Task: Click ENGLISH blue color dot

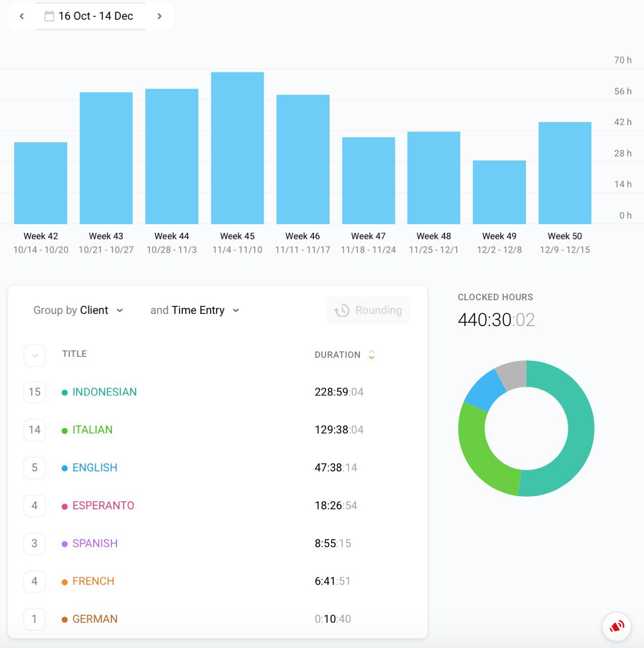Action: coord(65,468)
